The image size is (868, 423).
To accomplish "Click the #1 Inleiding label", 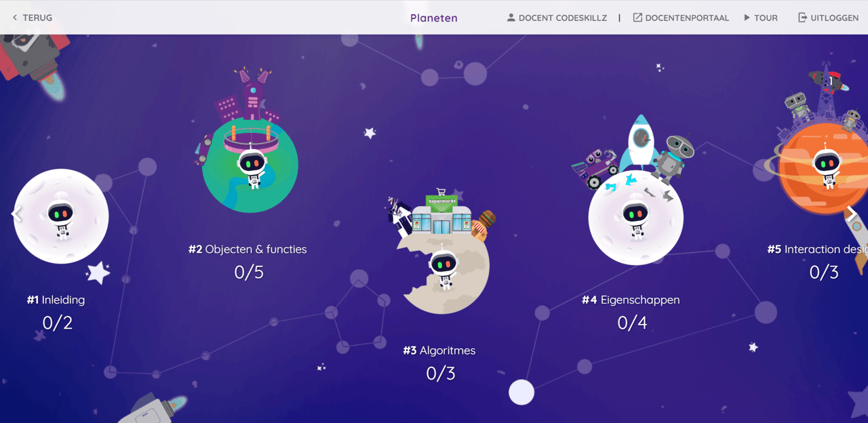I will point(56,300).
